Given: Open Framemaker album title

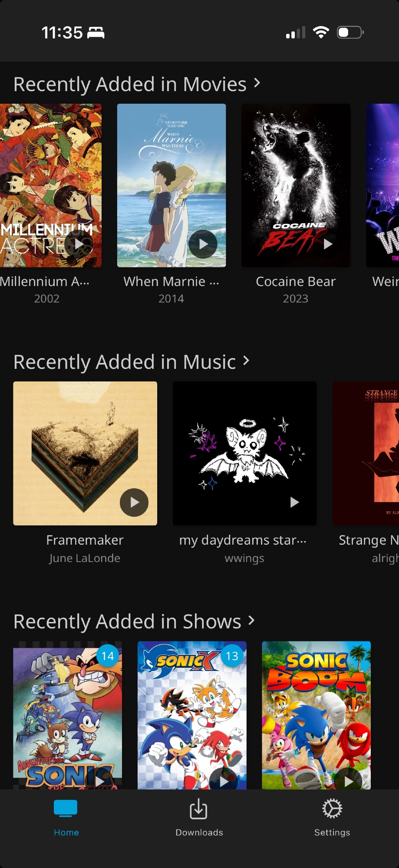Looking at the screenshot, I should click(85, 540).
